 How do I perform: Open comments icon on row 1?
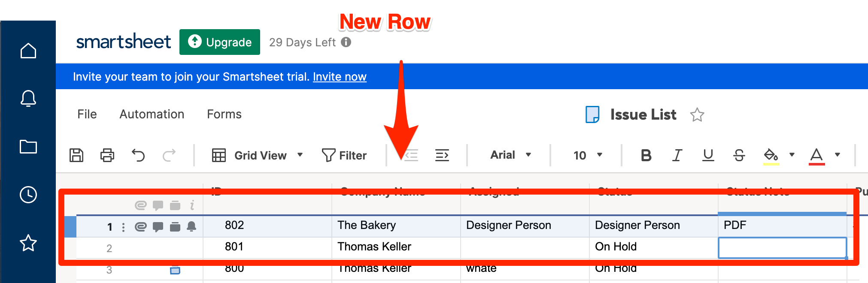tap(158, 227)
